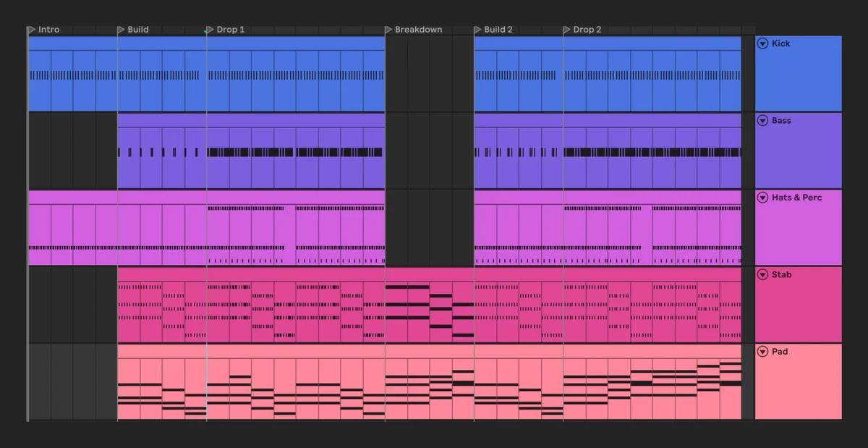
Task: Collapse the Kick track with its arrow
Action: tap(762, 43)
